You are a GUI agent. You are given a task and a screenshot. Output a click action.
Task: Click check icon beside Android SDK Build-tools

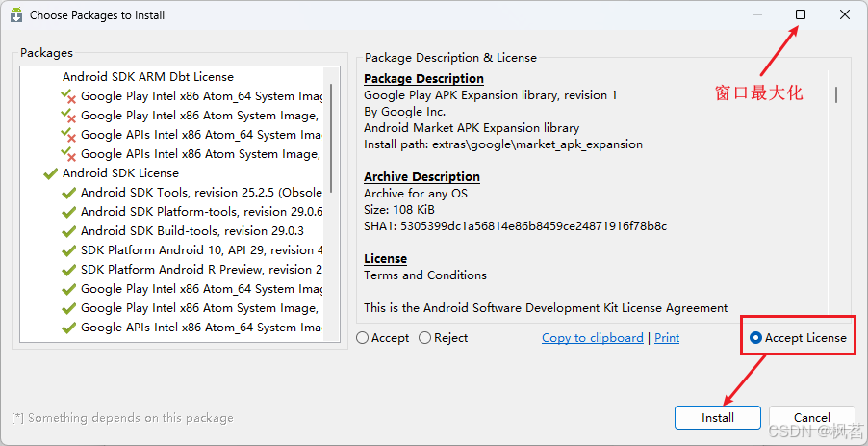tap(68, 231)
